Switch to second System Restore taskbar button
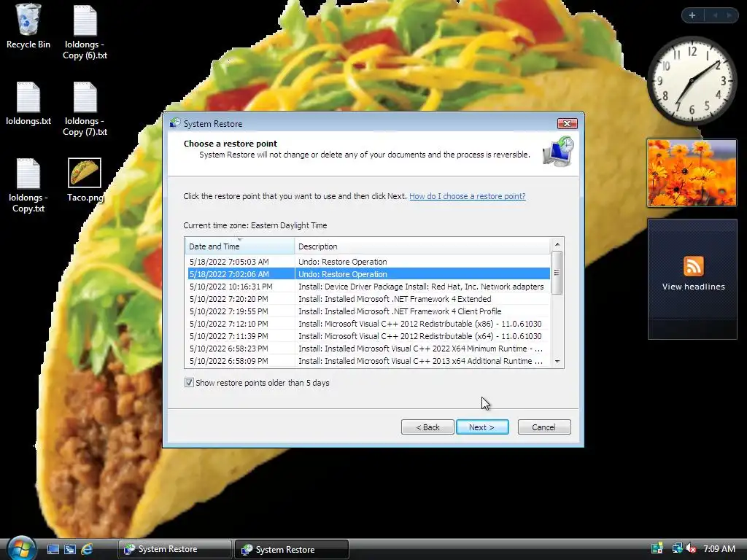This screenshot has width=747, height=560. (x=292, y=549)
